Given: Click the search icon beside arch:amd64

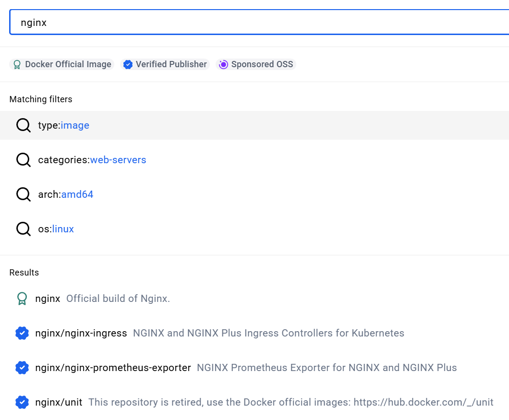Looking at the screenshot, I should point(24,194).
